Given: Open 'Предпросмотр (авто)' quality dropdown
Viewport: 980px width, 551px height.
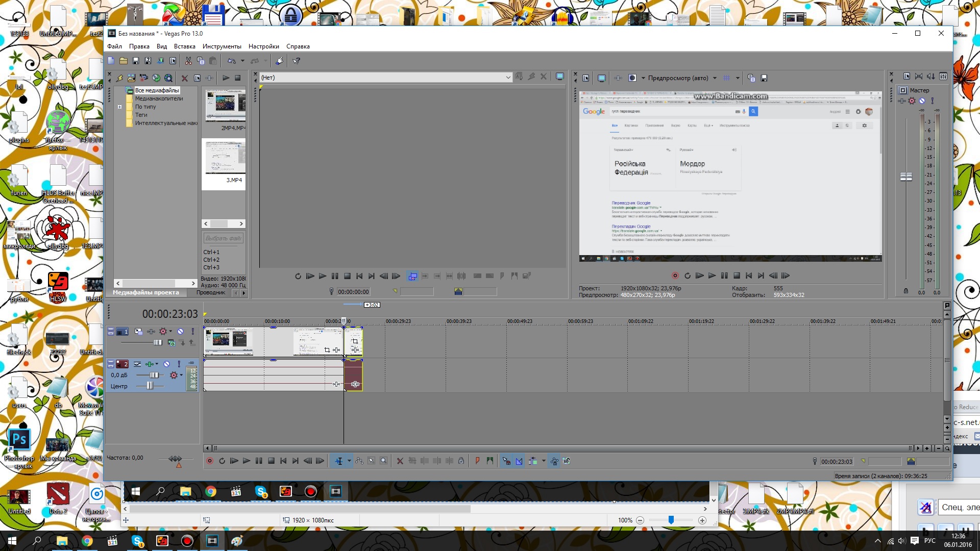Looking at the screenshot, I should pos(715,78).
